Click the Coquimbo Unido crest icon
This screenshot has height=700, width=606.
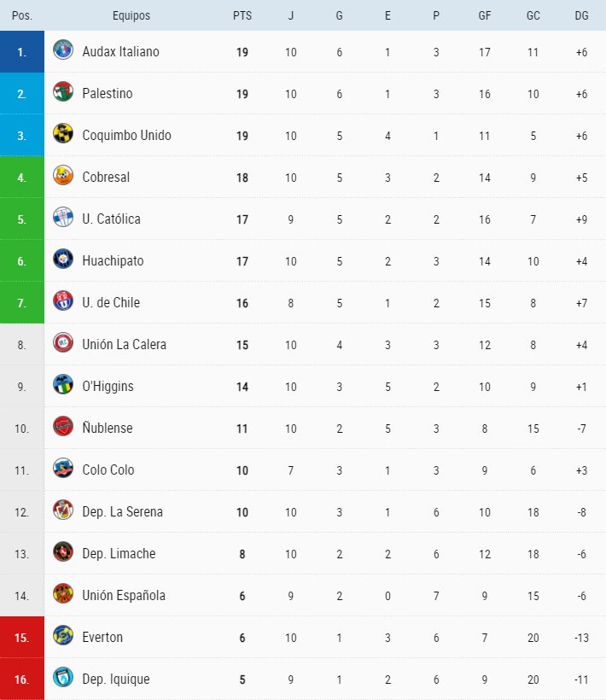pos(63,134)
